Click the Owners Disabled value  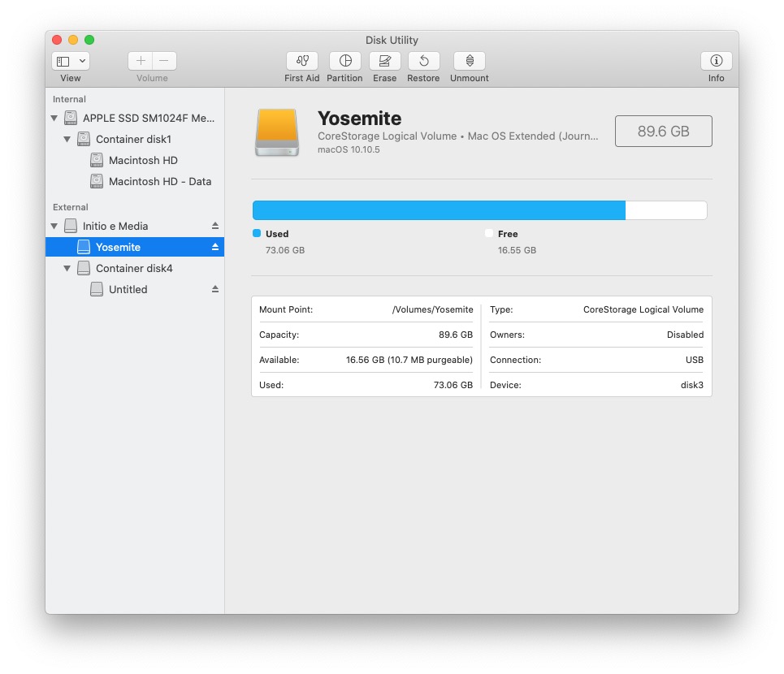coord(685,335)
